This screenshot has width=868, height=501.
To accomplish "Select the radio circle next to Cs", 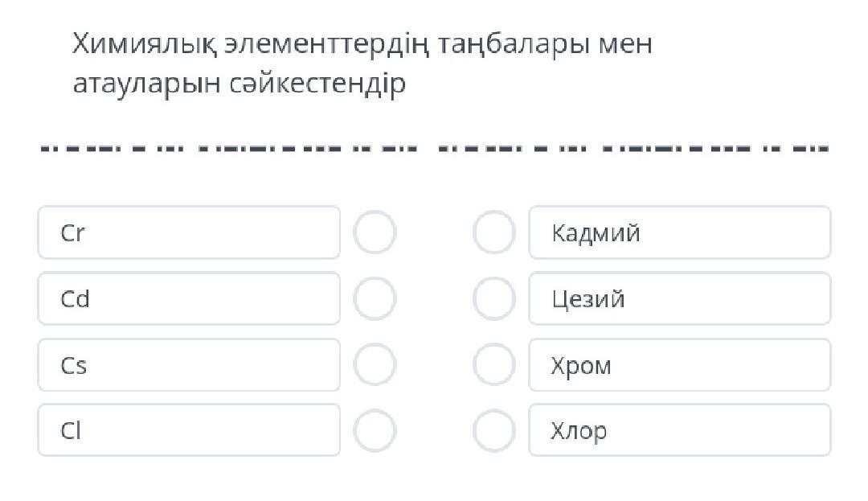I will tap(375, 365).
